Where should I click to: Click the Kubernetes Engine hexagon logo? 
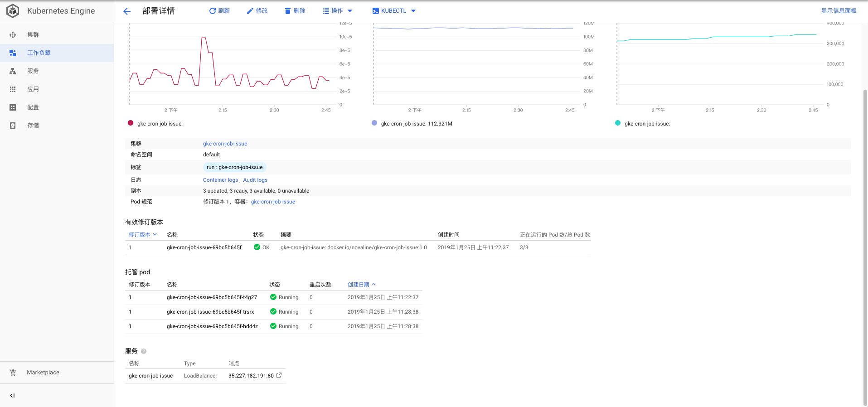[x=13, y=11]
